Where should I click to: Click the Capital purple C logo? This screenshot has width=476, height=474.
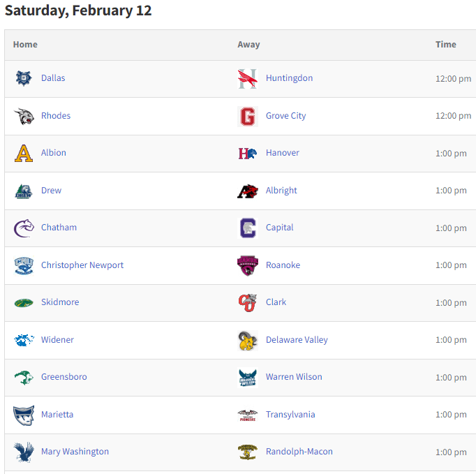(248, 228)
